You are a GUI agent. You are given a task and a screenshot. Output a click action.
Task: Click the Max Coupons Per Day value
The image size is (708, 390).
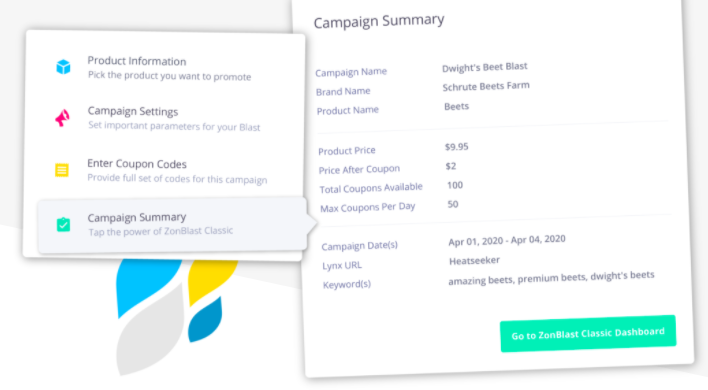tap(453, 204)
